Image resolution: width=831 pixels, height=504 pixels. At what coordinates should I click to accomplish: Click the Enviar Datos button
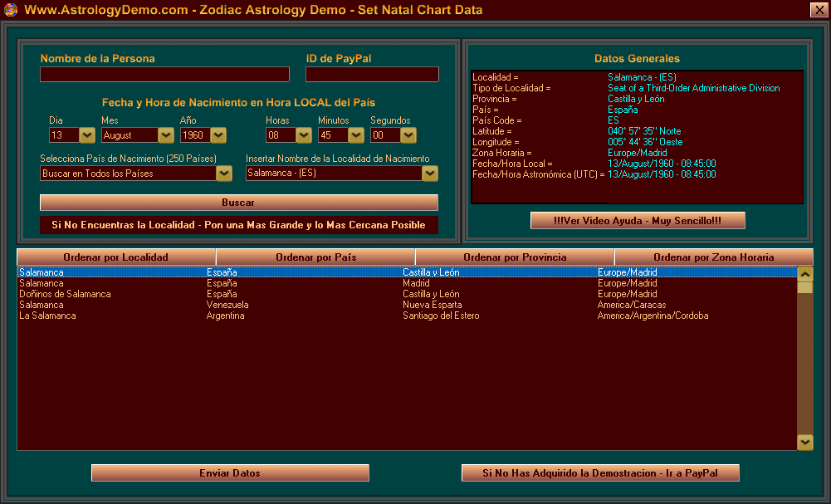[x=230, y=473]
